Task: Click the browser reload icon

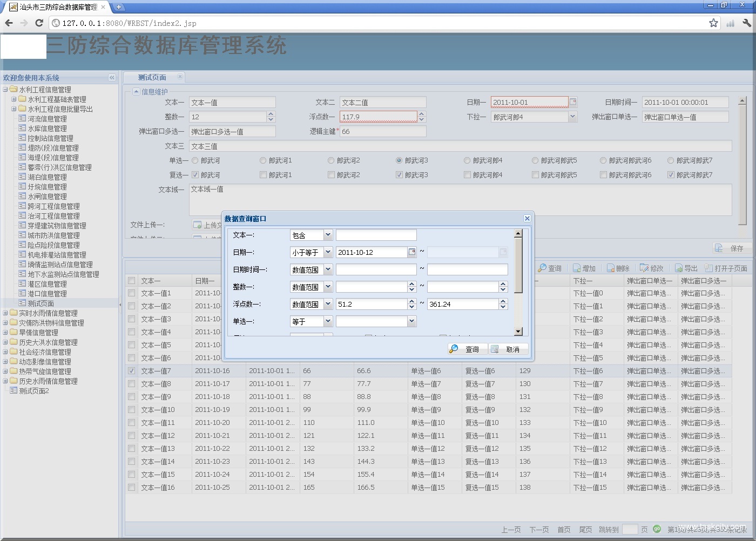Action: tap(39, 23)
